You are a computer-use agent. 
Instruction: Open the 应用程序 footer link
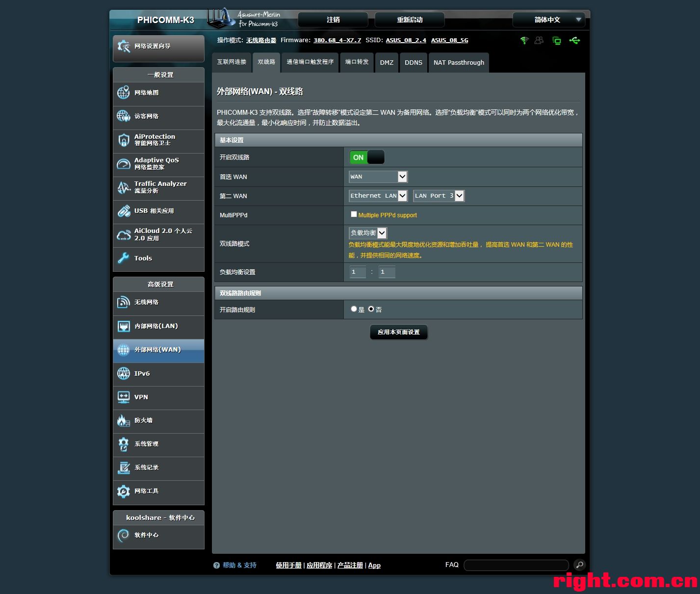tap(319, 565)
